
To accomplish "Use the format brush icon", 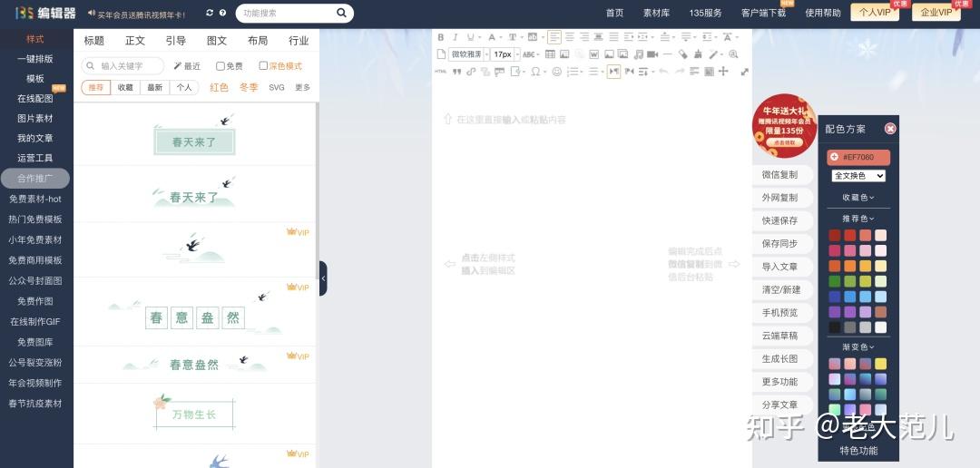I will pos(698,54).
